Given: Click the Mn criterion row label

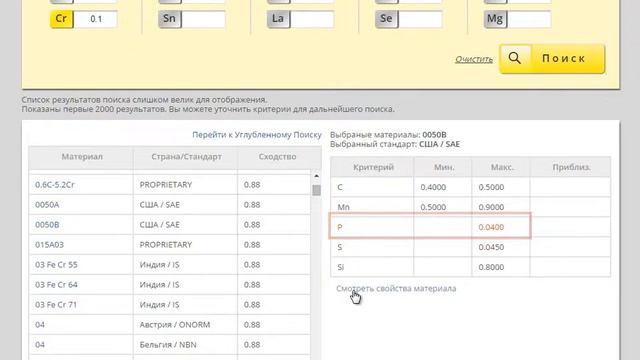Looking at the screenshot, I should coord(343,207).
